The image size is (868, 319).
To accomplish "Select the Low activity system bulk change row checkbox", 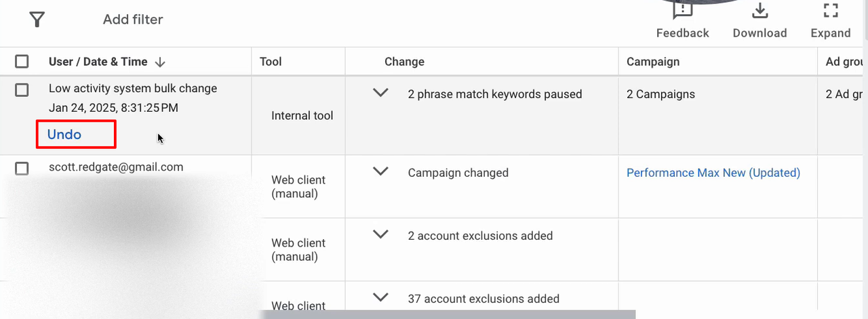I will pos(22,89).
